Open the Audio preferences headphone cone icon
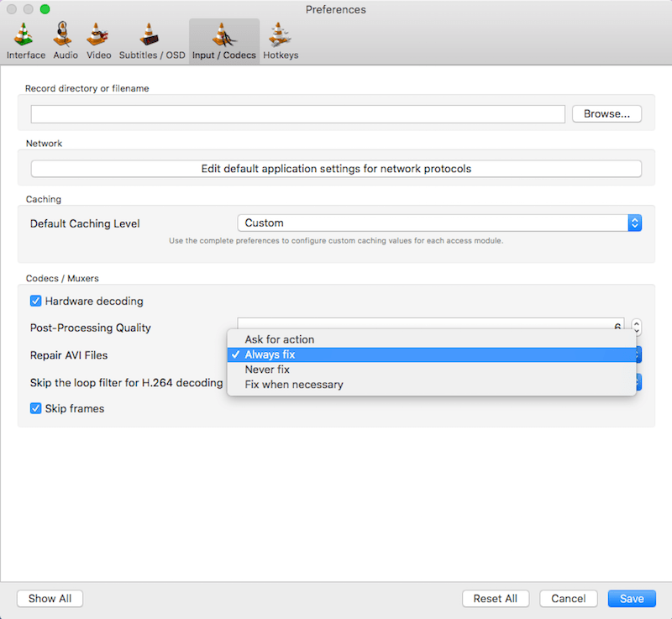The width and height of the screenshot is (672, 619). coord(64,34)
